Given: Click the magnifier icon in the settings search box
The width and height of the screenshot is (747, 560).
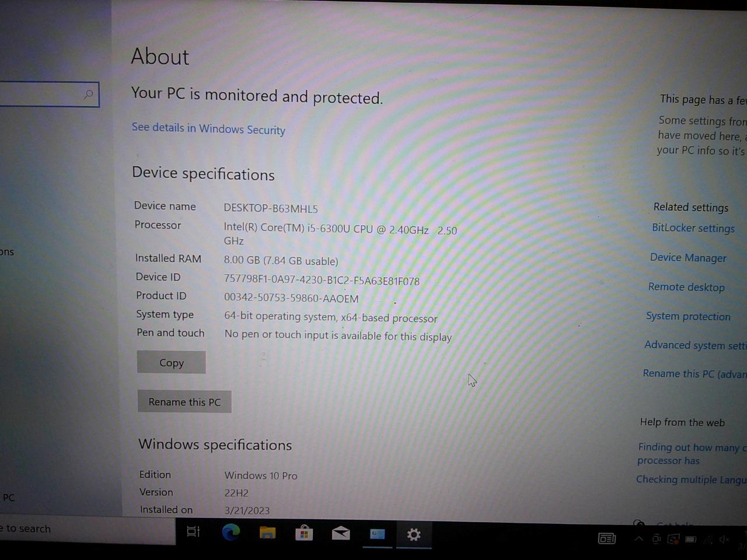Looking at the screenshot, I should [88, 94].
